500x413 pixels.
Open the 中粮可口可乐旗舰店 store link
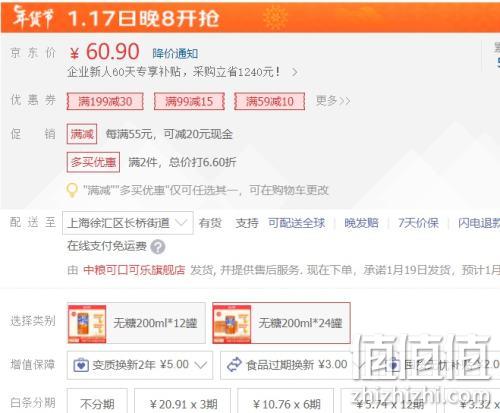pyautogui.click(x=134, y=270)
